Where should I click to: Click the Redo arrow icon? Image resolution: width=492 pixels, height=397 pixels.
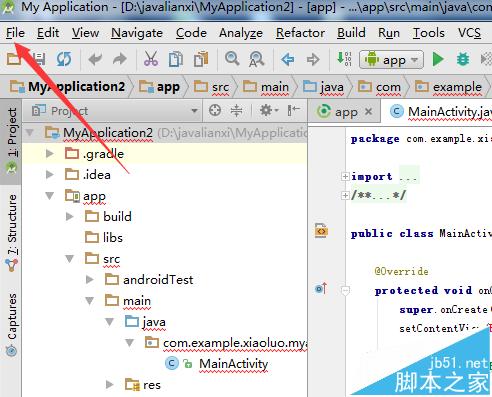[x=120, y=59]
